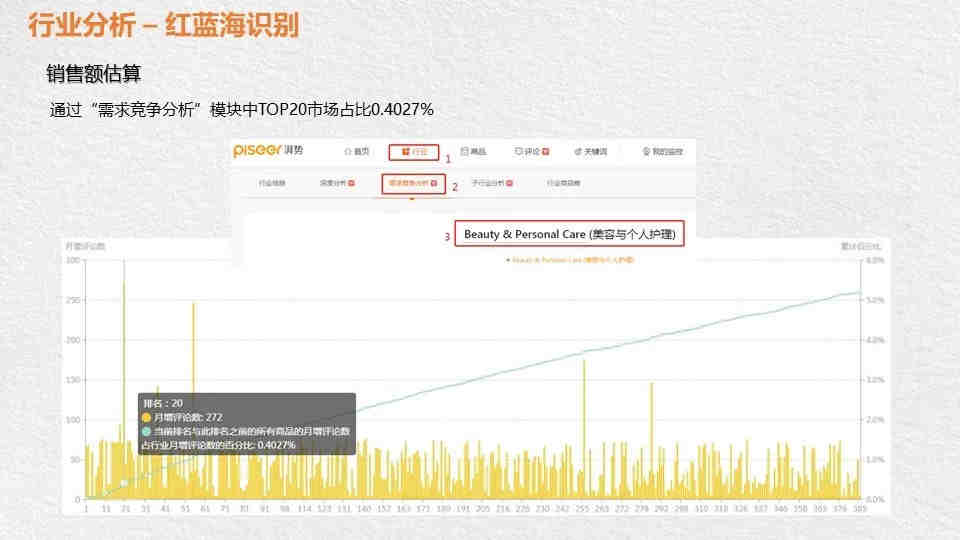Open the 首页 home navigation item
960x540 pixels.
pyautogui.click(x=357, y=151)
